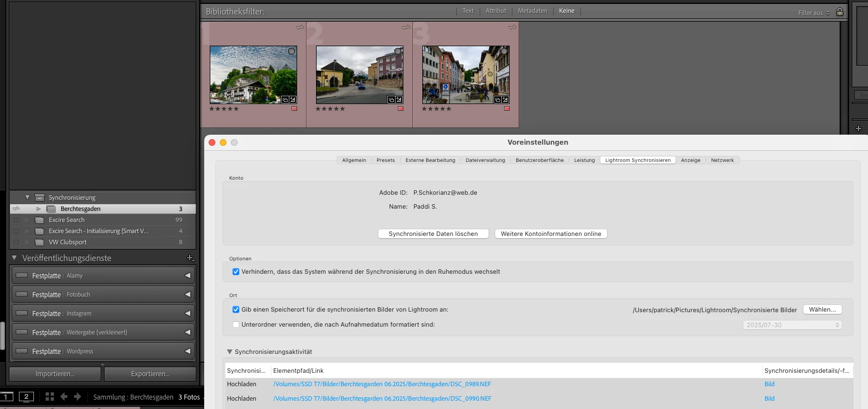Expand the small triangle next to Berchtesgaden
Screen dimensions: 868x409
pyautogui.click(x=38, y=209)
